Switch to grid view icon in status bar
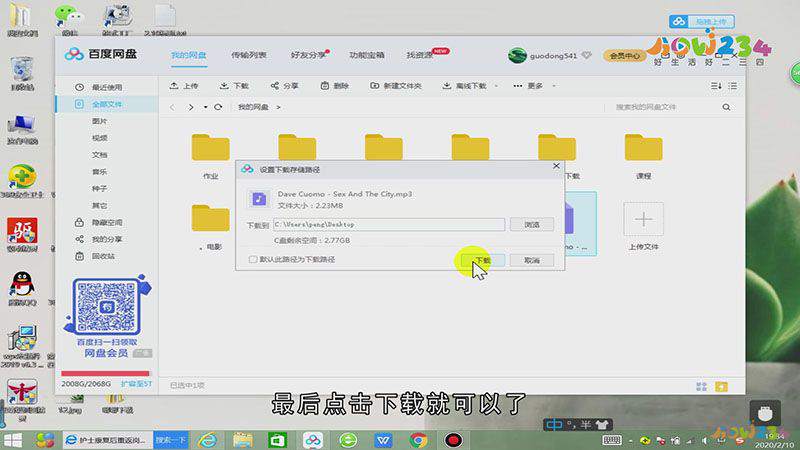This screenshot has width=800, height=450. (x=702, y=387)
